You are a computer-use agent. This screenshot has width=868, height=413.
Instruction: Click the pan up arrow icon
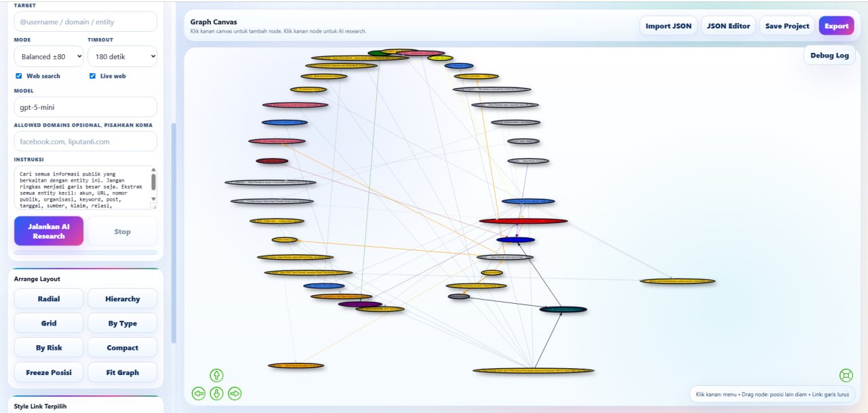[216, 375]
